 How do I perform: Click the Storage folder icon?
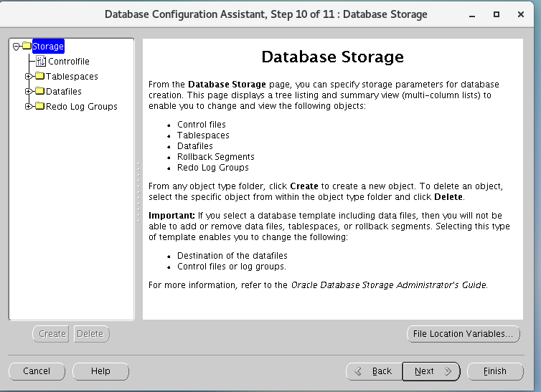point(27,47)
